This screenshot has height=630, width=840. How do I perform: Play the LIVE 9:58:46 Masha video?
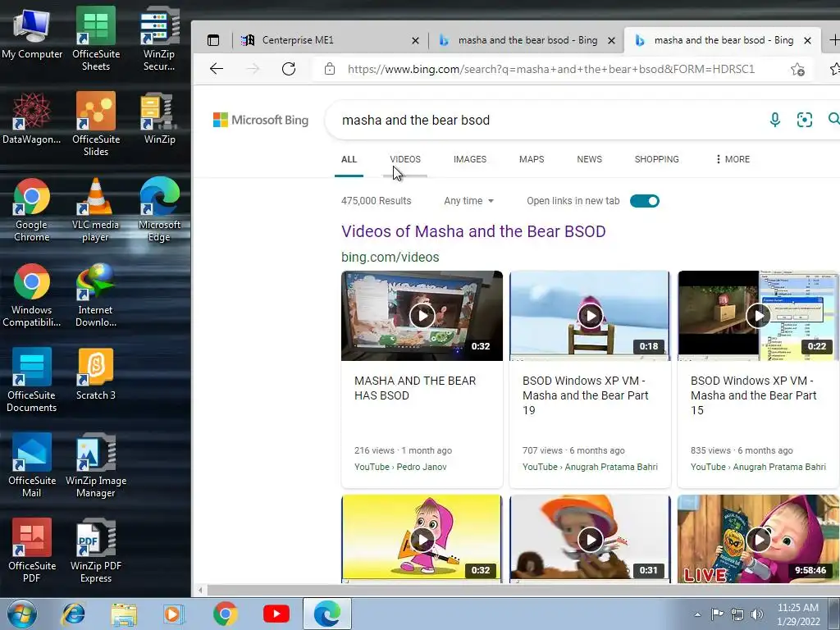(x=758, y=538)
